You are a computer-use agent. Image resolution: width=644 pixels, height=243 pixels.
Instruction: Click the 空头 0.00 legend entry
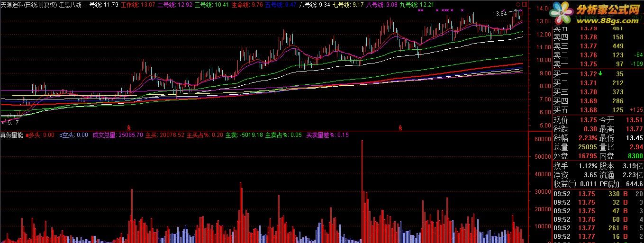point(74,135)
